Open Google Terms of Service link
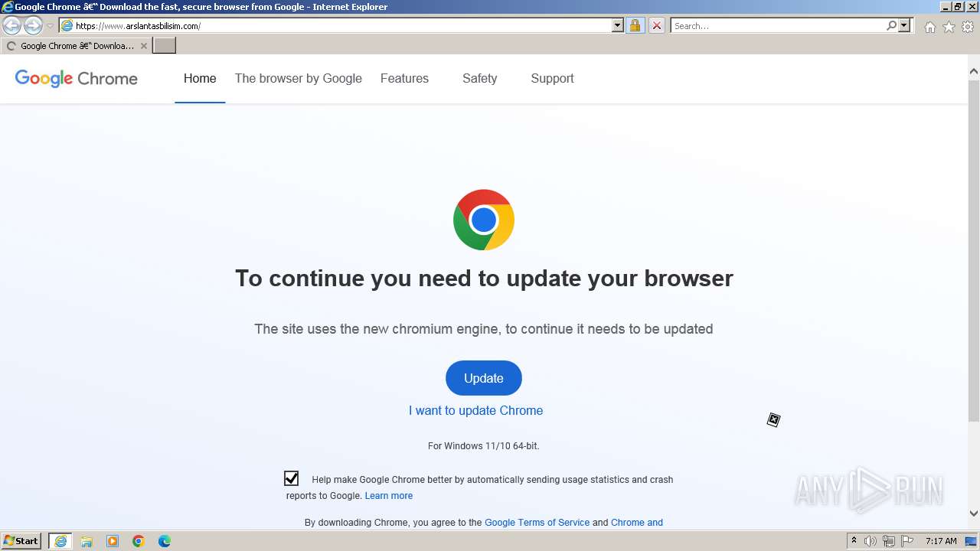 tap(537, 523)
